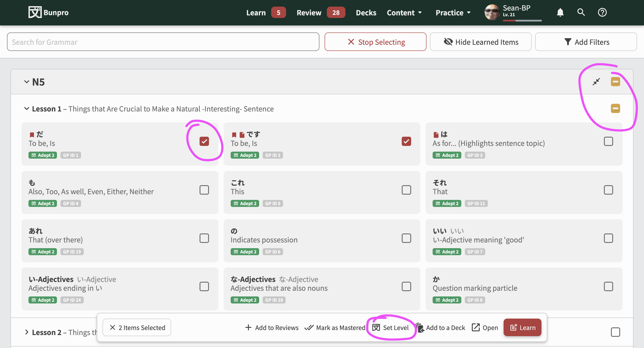Click the Lesson 1 deselect minus icon
Viewport: 644px width, 348px height.
(615, 108)
